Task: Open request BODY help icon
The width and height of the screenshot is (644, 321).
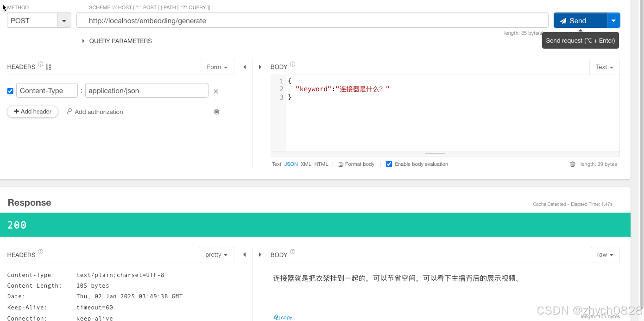Action: (x=292, y=65)
